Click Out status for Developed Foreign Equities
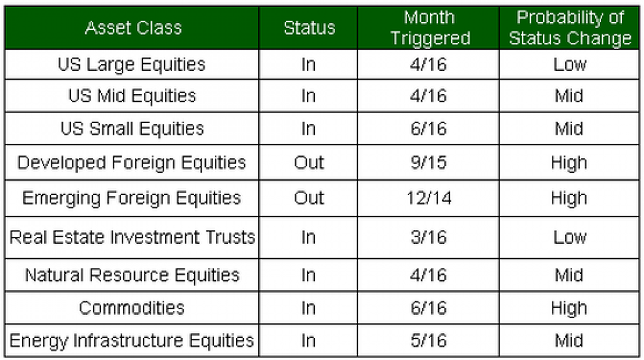The image size is (644, 360). click(308, 162)
